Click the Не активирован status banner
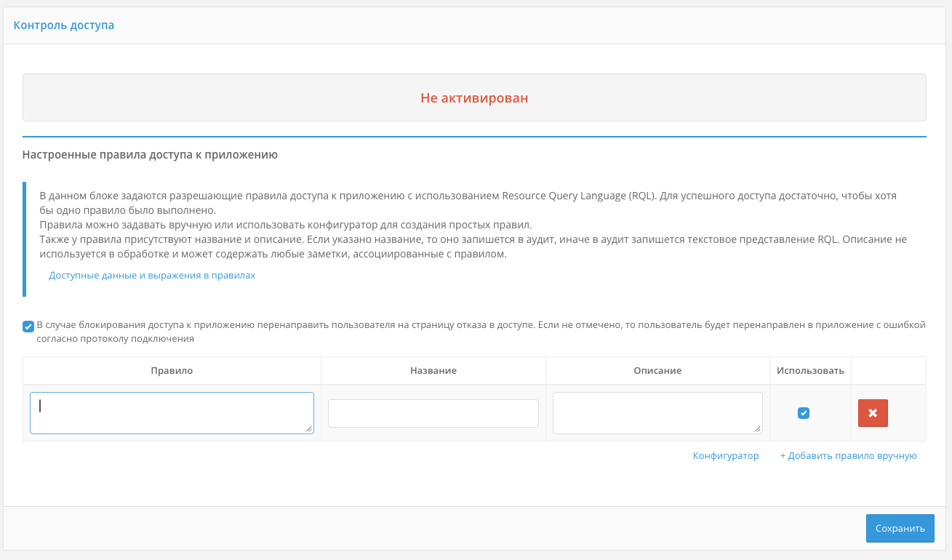Viewport: 952px width, 560px height. click(x=474, y=98)
